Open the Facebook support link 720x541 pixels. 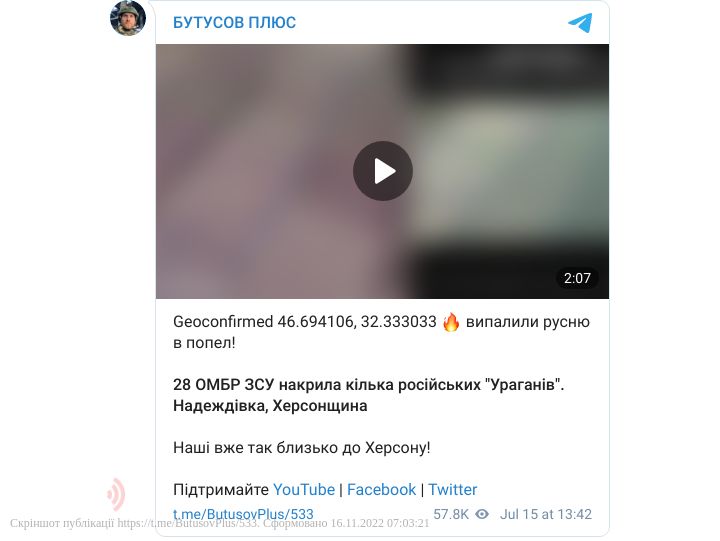(x=381, y=490)
